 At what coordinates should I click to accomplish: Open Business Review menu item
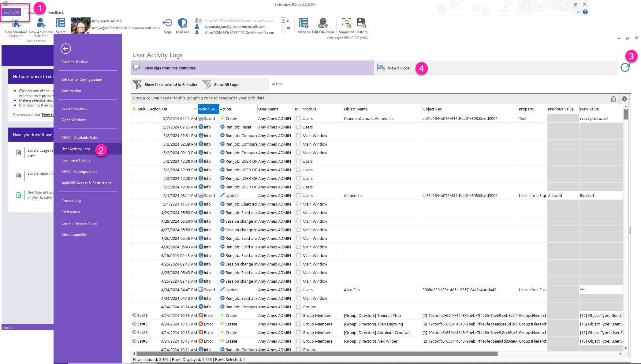click(74, 62)
